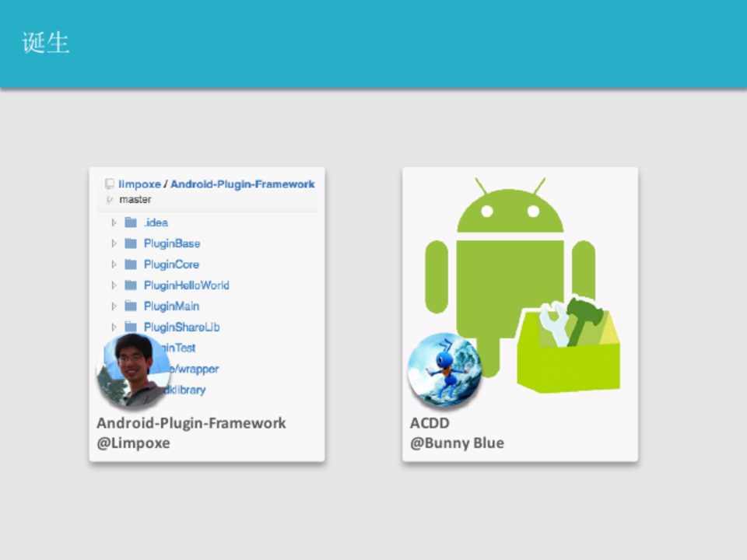This screenshot has height=560, width=747.
Task: Open the Android-Plugin-Framework repository link
Action: 242,184
